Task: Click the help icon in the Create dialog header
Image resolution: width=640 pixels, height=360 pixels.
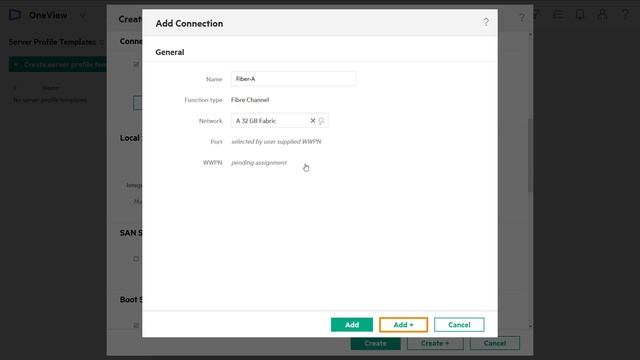Action: click(x=522, y=18)
